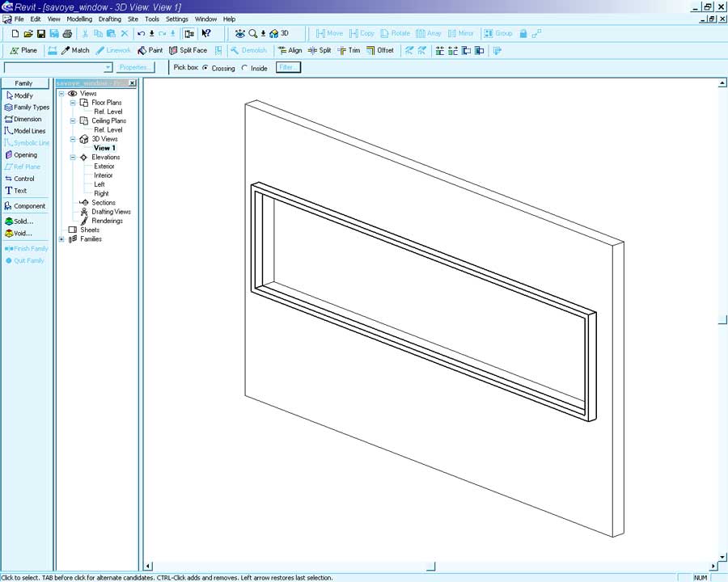Screen dimensions: 728x582
Task: Open the Exterior elevation view
Action: pos(104,167)
